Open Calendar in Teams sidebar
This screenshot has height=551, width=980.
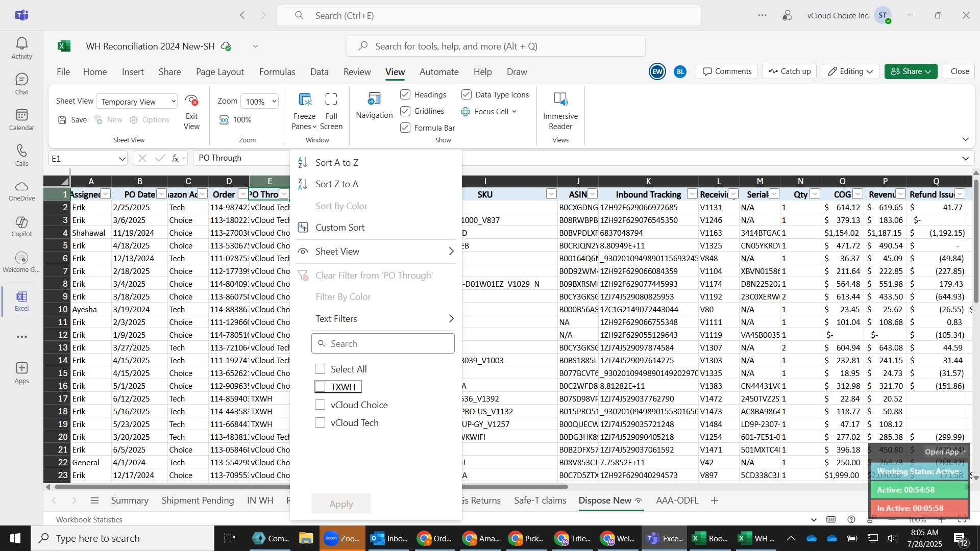coord(21,120)
